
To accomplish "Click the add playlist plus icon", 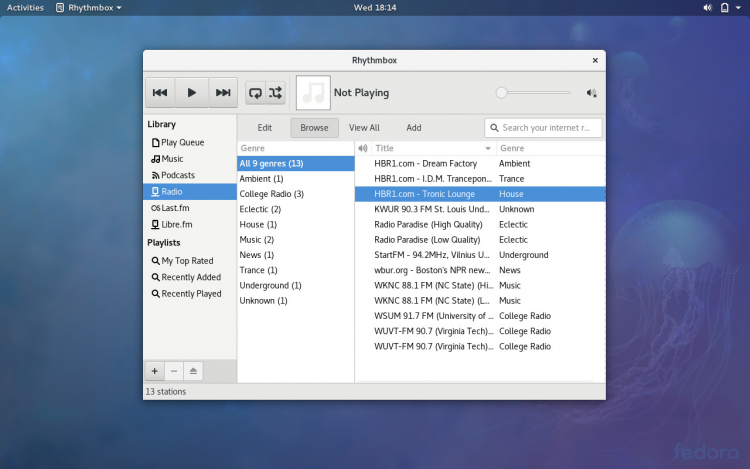I will coord(154,370).
